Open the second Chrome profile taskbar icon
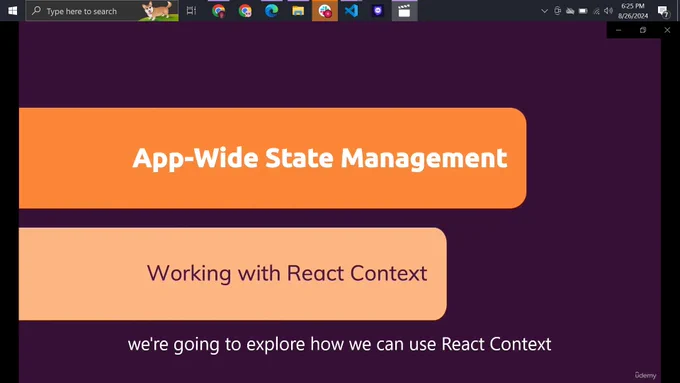This screenshot has height=383, width=680. (245, 11)
